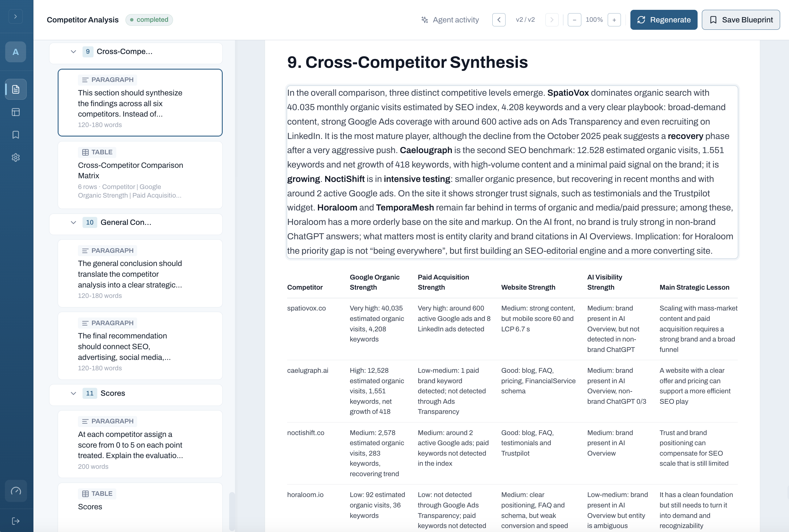Image resolution: width=789 pixels, height=532 pixels.
Task: Click the "Good: blog, FAQ, testimonials" cell
Action: (527, 443)
